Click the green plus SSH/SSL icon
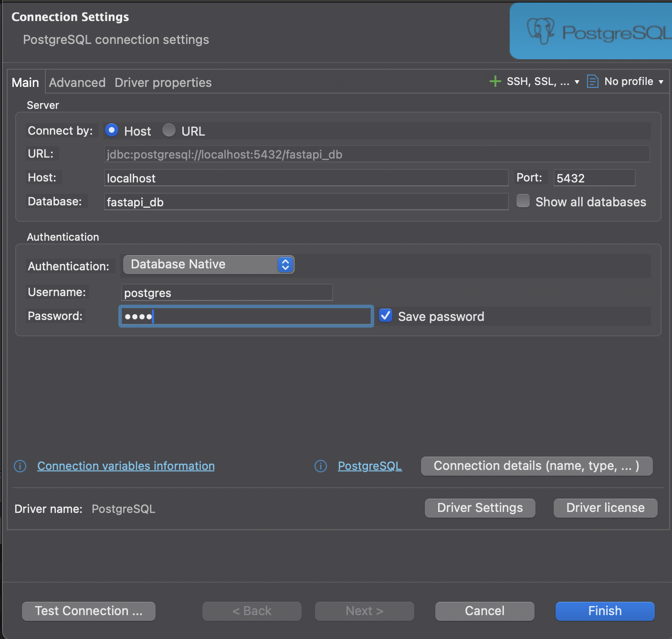 [495, 81]
